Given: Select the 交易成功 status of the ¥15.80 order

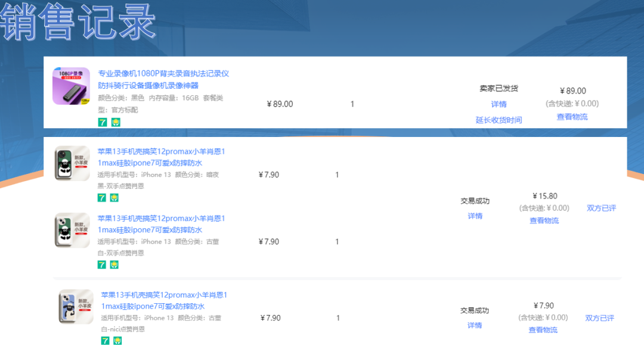Looking at the screenshot, I should pyautogui.click(x=475, y=201).
